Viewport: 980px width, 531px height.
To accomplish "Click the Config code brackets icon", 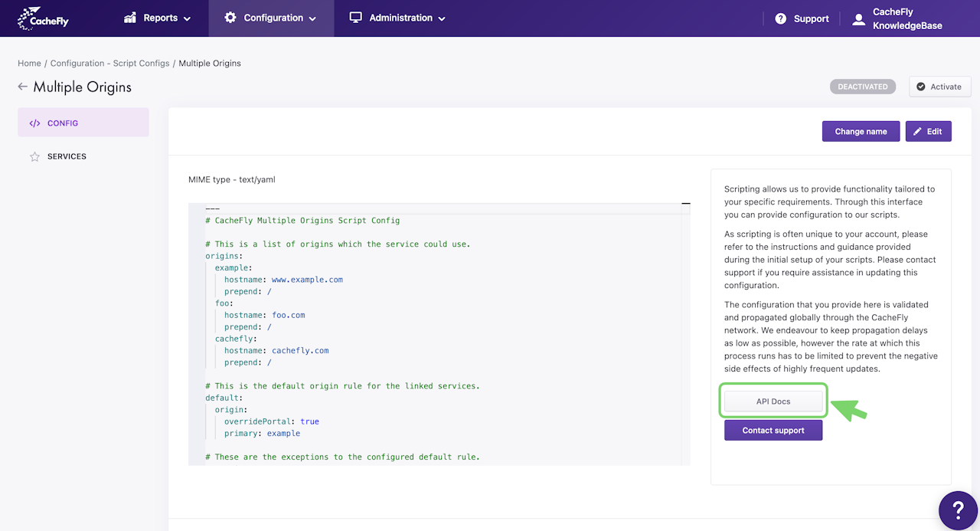I will (x=34, y=123).
